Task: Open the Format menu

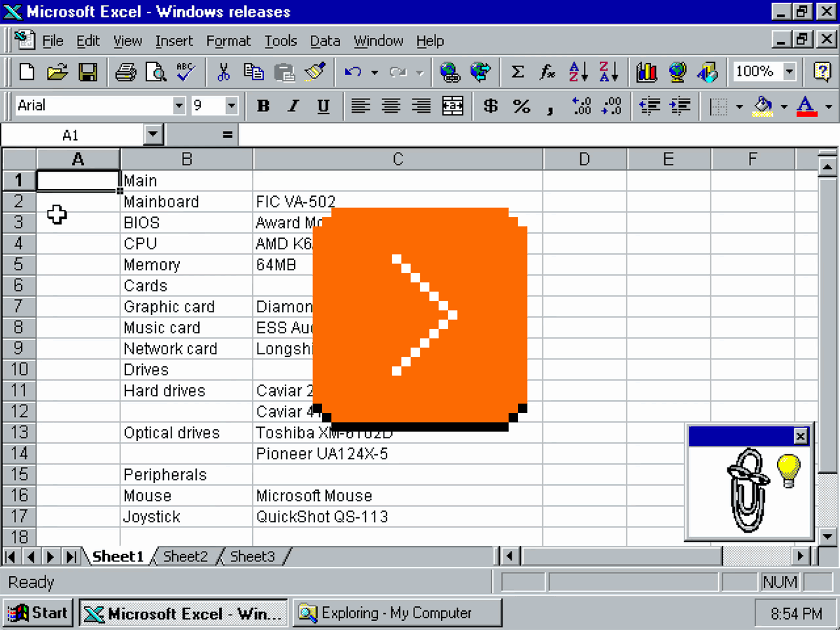Action: [x=228, y=41]
